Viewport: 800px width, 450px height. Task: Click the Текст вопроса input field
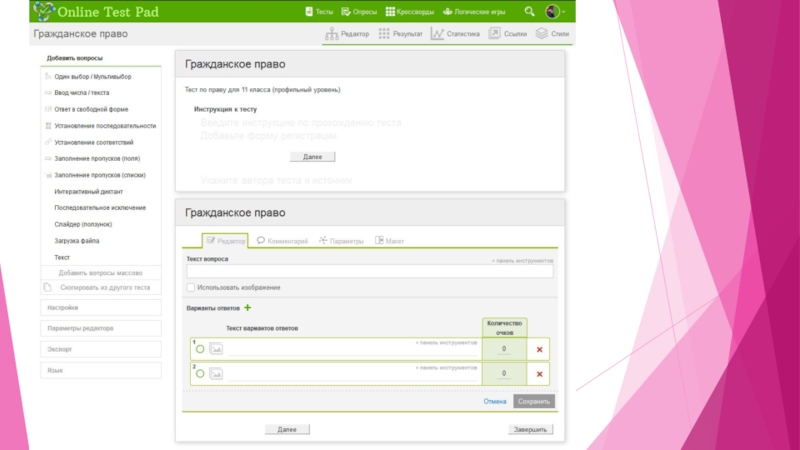pos(369,271)
